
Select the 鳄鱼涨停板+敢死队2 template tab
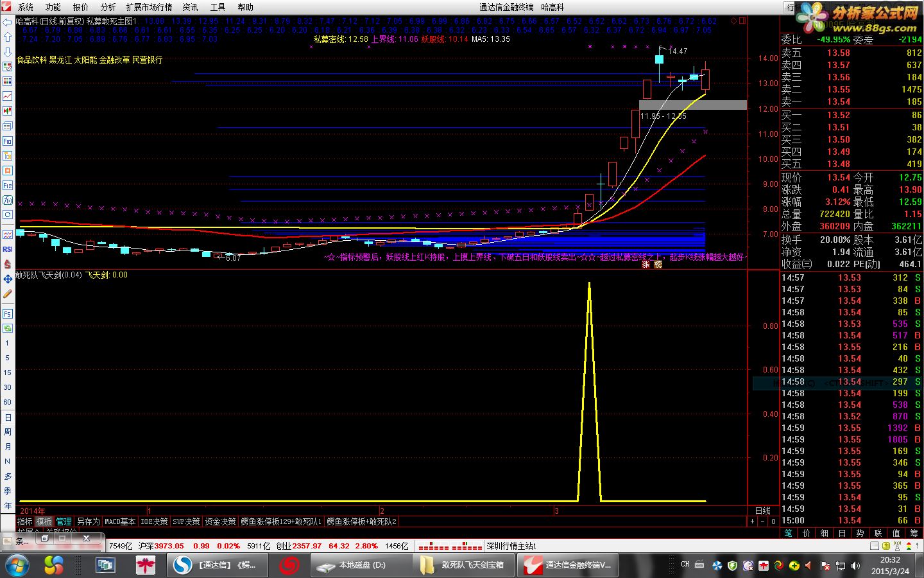(362, 521)
